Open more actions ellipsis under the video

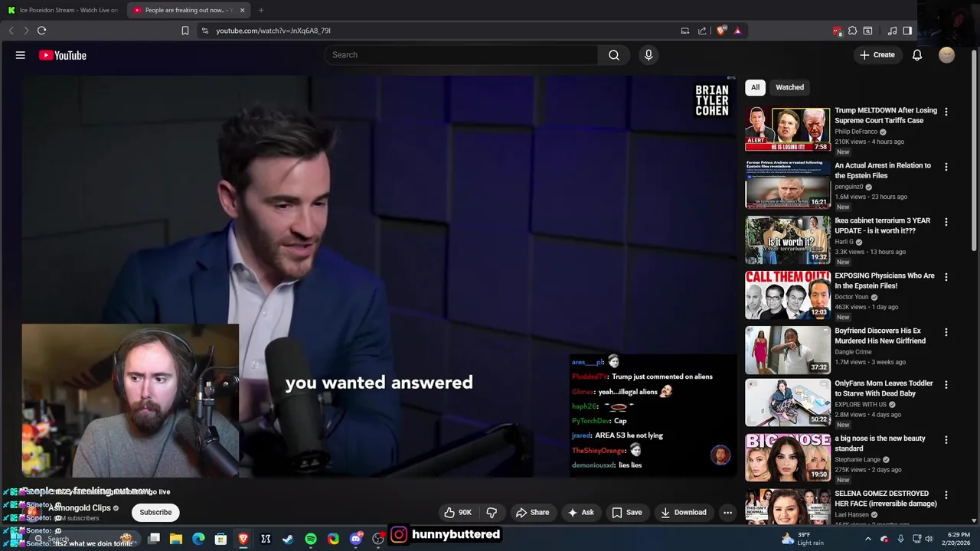pyautogui.click(x=728, y=513)
